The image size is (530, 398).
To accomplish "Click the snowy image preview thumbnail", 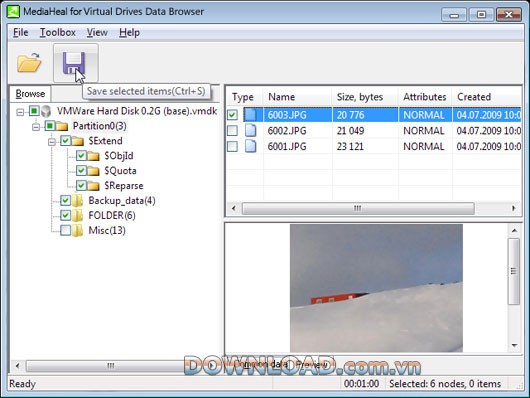I will pos(376,288).
